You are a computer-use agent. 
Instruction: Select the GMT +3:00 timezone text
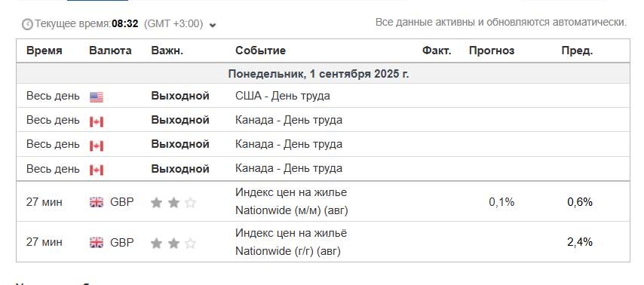tap(173, 24)
